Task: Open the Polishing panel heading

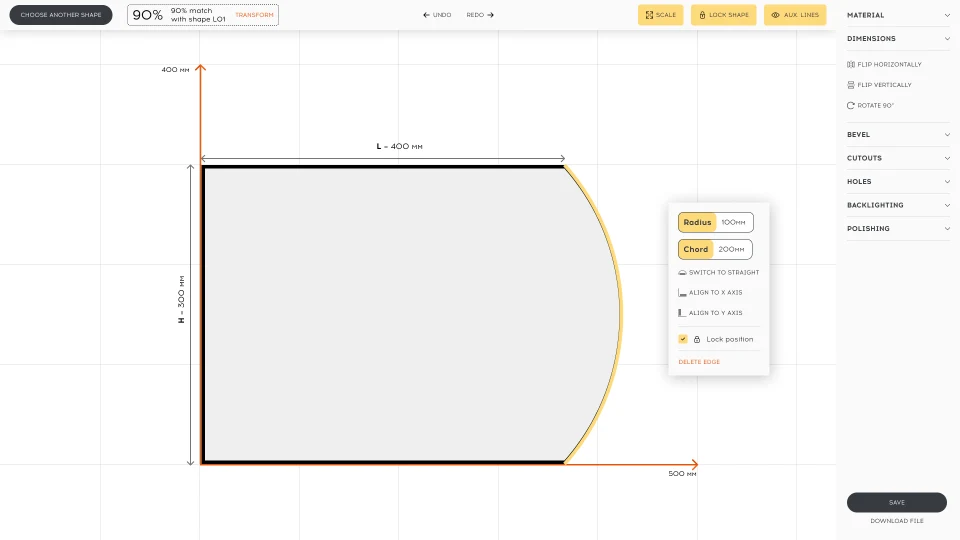Action: point(868,229)
